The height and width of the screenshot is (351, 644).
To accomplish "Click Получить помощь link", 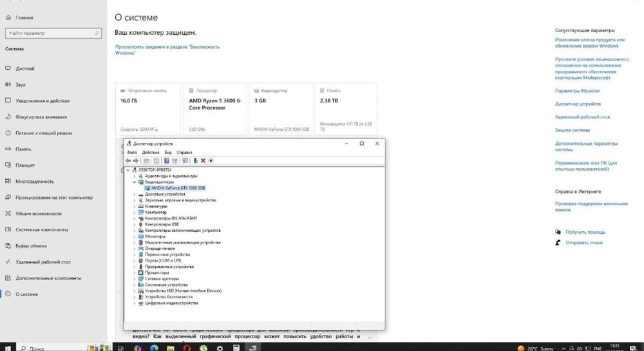I will [585, 232].
